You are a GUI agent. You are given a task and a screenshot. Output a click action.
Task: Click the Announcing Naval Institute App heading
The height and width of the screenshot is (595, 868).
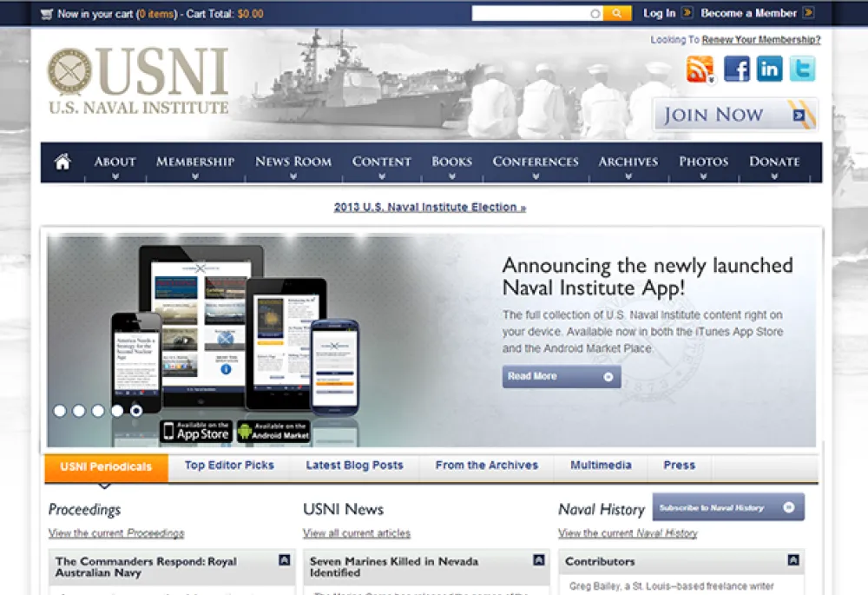pos(648,276)
